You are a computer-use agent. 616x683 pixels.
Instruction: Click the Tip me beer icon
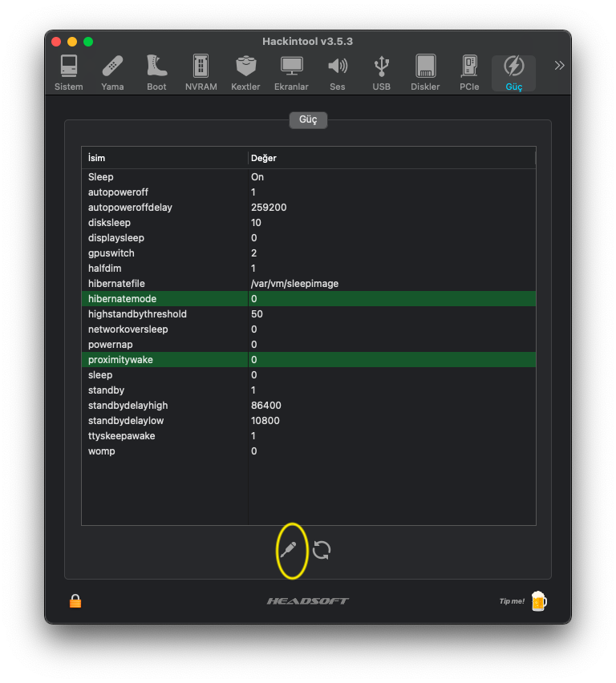coord(538,600)
